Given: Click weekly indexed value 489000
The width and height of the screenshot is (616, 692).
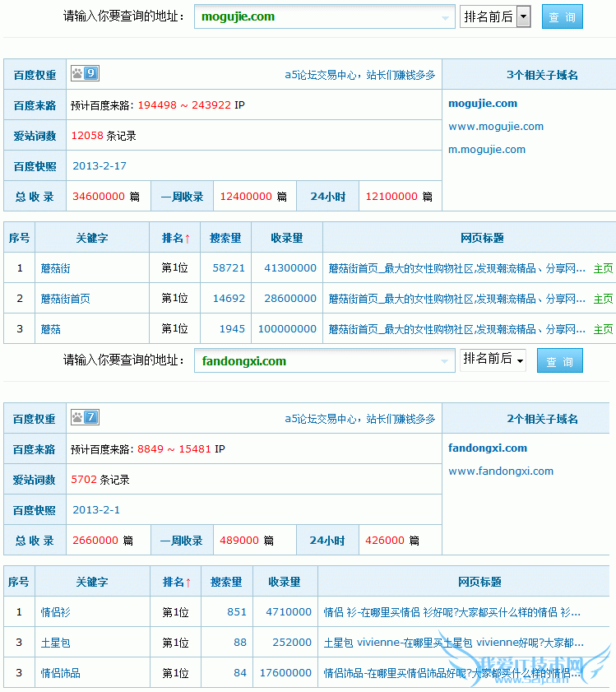Looking at the screenshot, I should coord(239,540).
